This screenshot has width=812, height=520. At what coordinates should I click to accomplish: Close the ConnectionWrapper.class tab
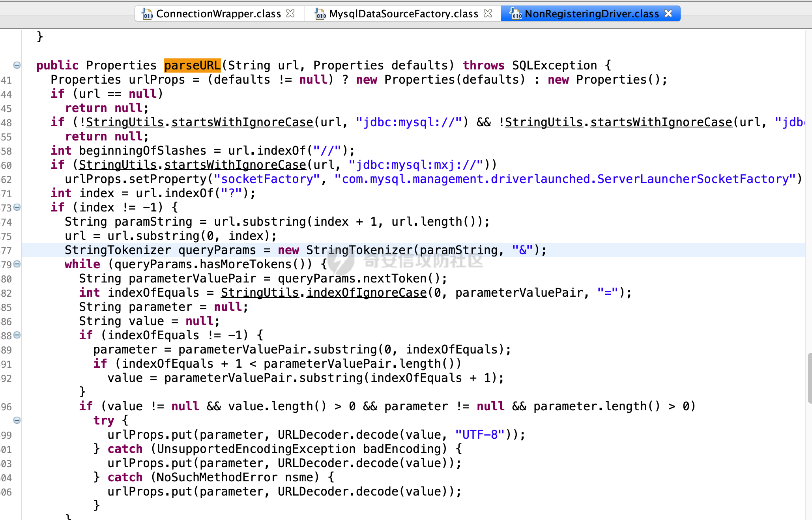tap(290, 13)
